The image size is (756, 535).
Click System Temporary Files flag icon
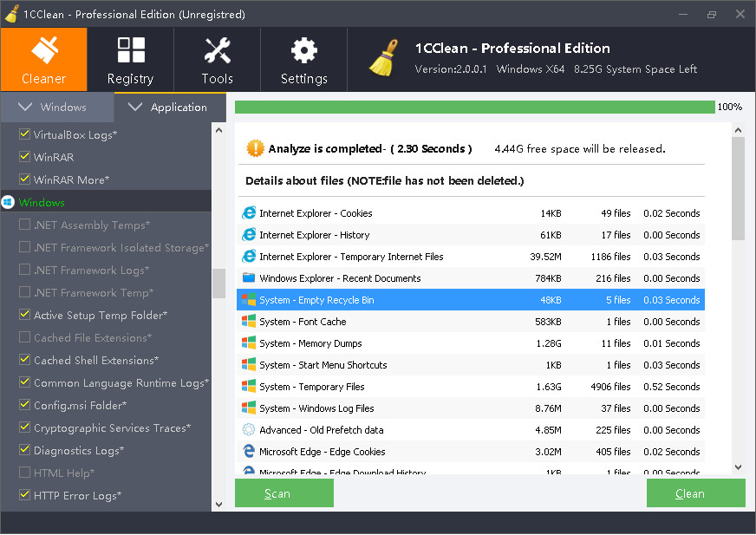coord(249,387)
